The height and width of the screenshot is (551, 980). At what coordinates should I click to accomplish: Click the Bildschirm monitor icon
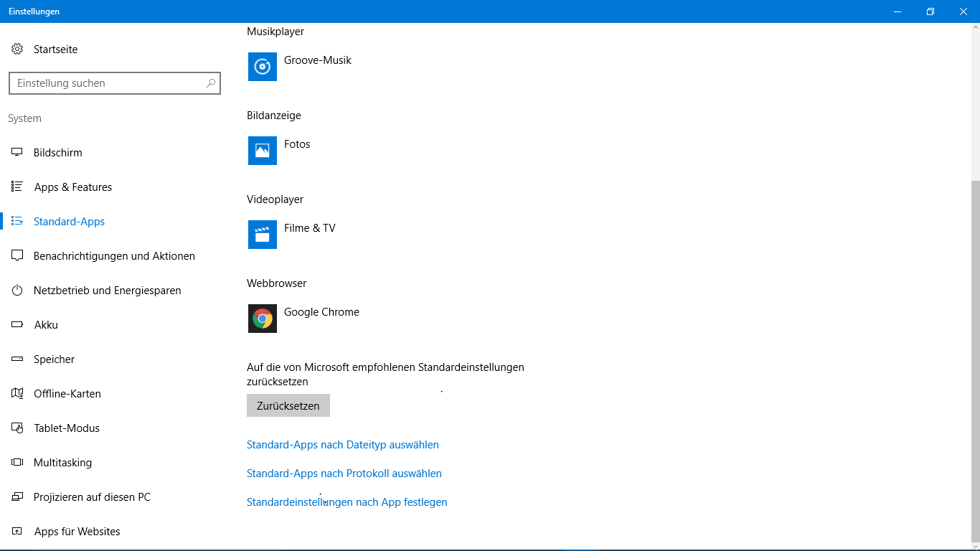(17, 153)
